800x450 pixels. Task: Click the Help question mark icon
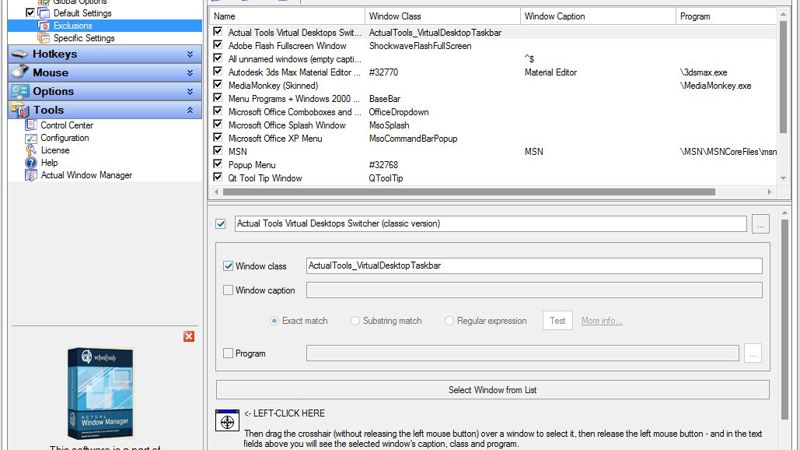[31, 163]
